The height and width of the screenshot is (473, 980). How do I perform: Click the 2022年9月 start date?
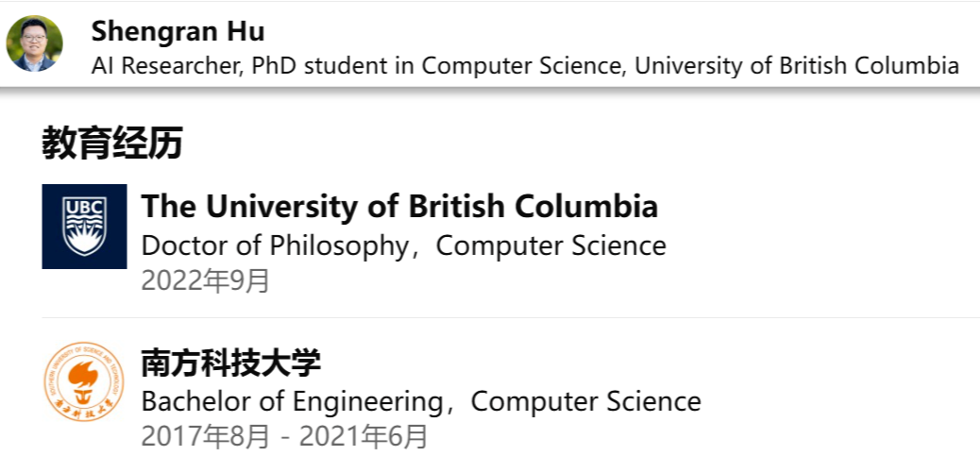pos(205,280)
